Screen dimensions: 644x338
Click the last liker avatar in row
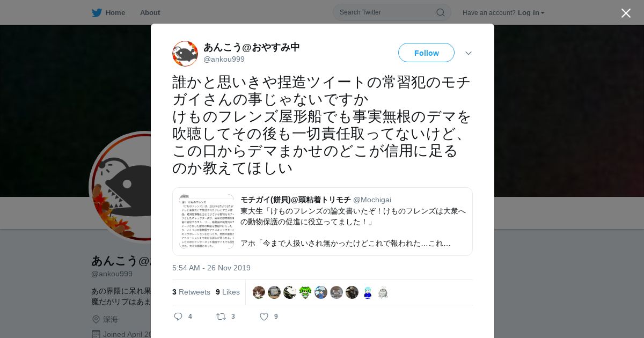383,292
